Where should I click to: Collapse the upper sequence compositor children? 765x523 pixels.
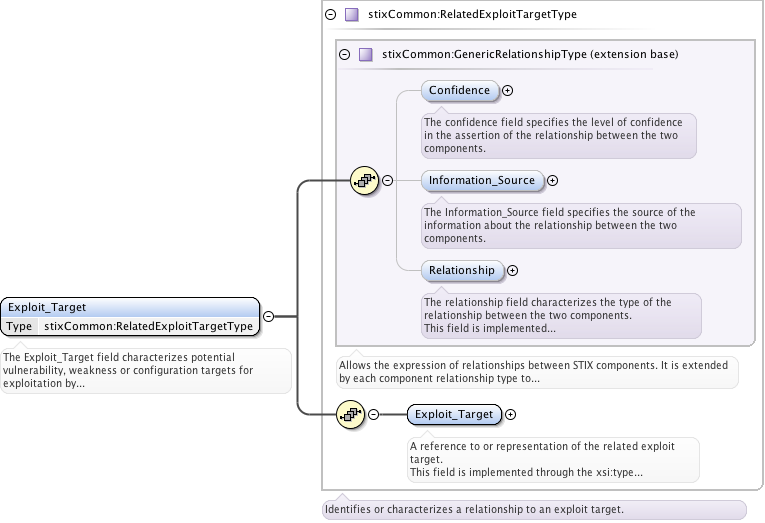[387, 181]
